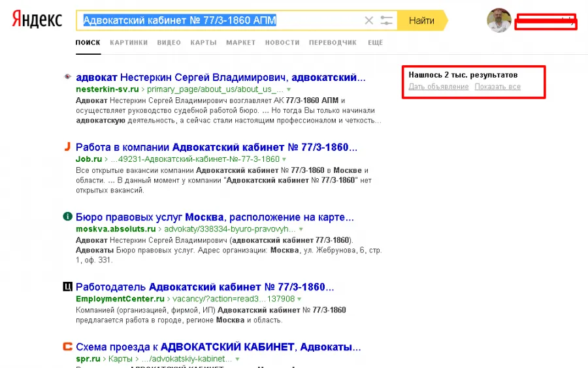Click the Найти search button
The image size is (588, 368).
click(421, 20)
